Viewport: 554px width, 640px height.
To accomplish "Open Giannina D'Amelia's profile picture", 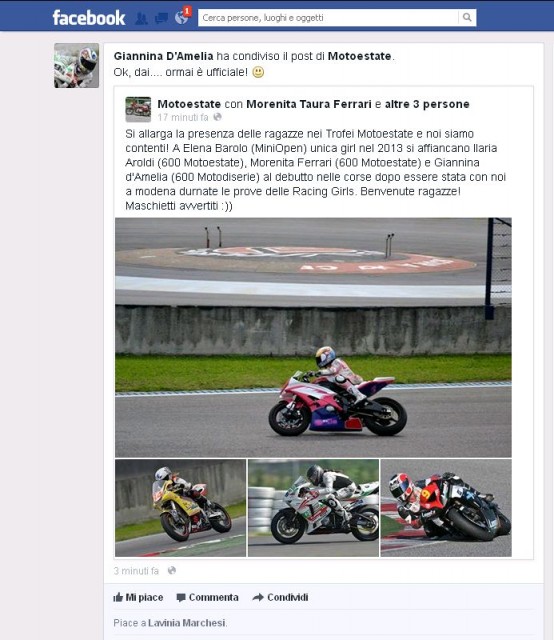I will pos(76,65).
